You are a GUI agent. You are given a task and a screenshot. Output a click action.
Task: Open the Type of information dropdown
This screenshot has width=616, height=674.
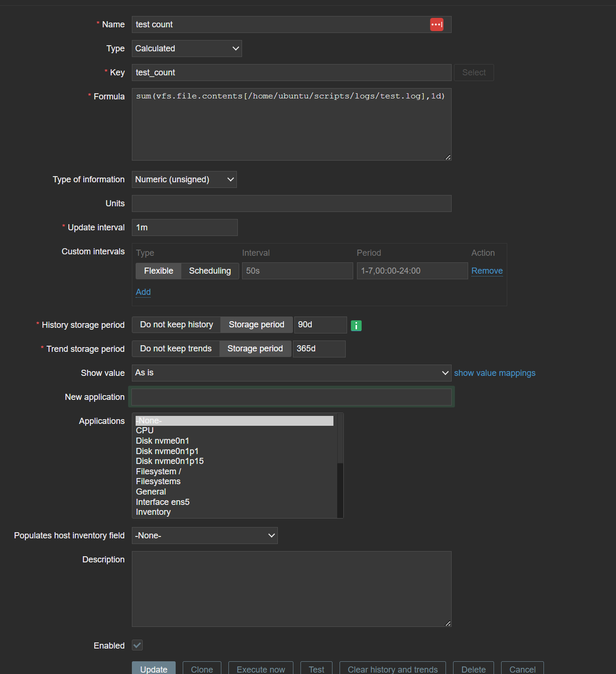coord(184,179)
